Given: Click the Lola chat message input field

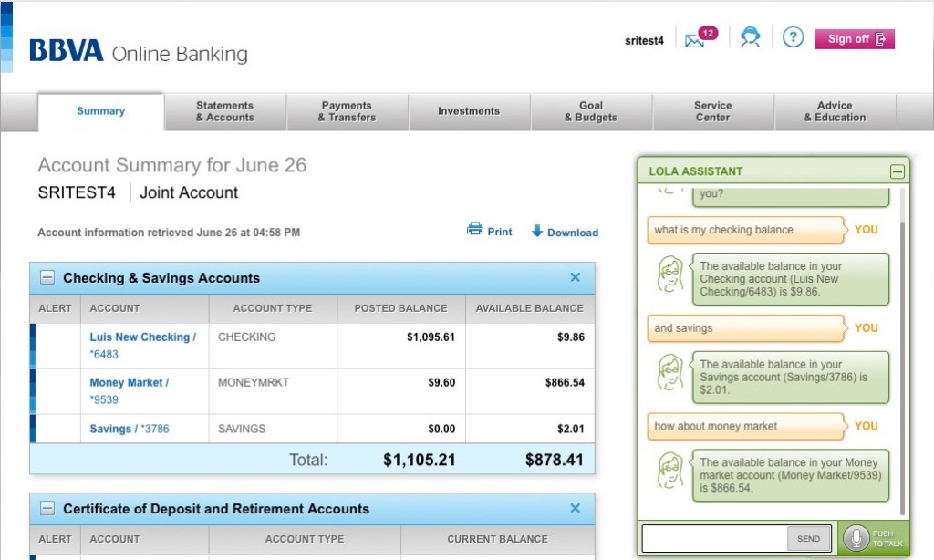Looking at the screenshot, I should (714, 538).
